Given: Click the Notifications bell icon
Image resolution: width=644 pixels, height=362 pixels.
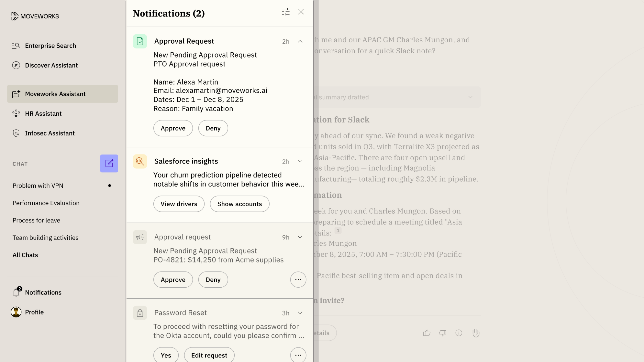Looking at the screenshot, I should coord(16,292).
